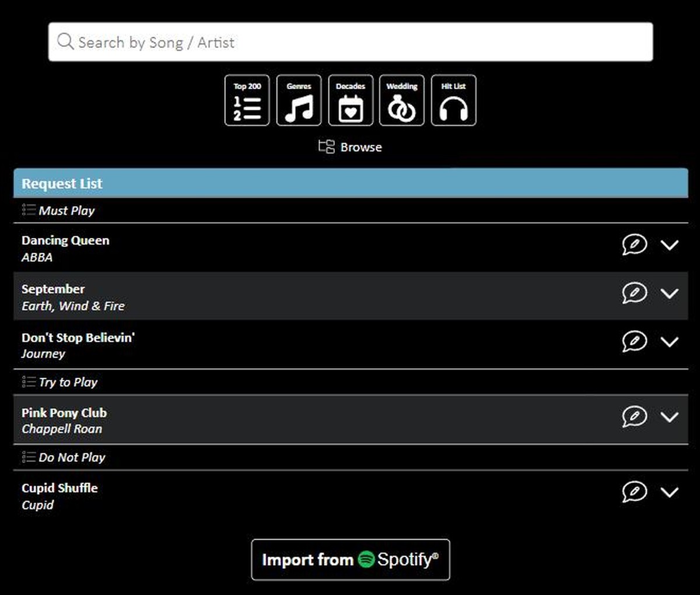Add a comment to Don't Stop Believin'
The height and width of the screenshot is (595, 700).
tap(635, 341)
